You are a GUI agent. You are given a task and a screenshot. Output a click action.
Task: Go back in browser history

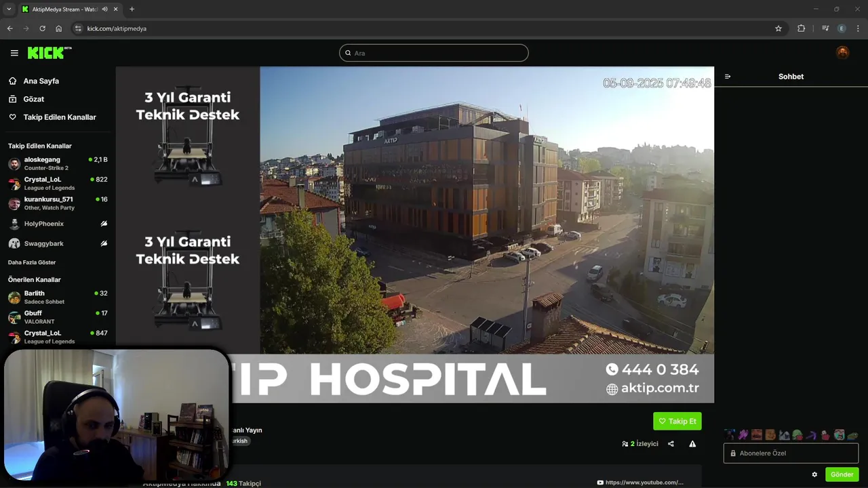click(x=9, y=28)
